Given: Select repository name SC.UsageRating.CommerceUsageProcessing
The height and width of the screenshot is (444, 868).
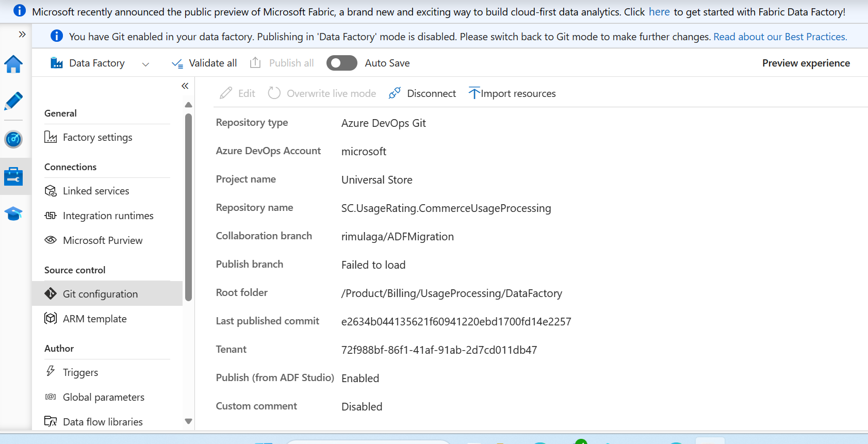Looking at the screenshot, I should click(x=446, y=208).
